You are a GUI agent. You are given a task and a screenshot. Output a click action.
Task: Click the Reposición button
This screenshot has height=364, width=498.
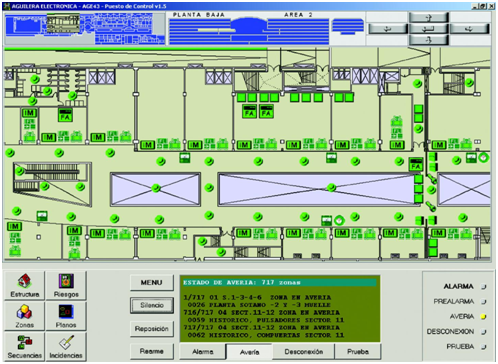152,329
